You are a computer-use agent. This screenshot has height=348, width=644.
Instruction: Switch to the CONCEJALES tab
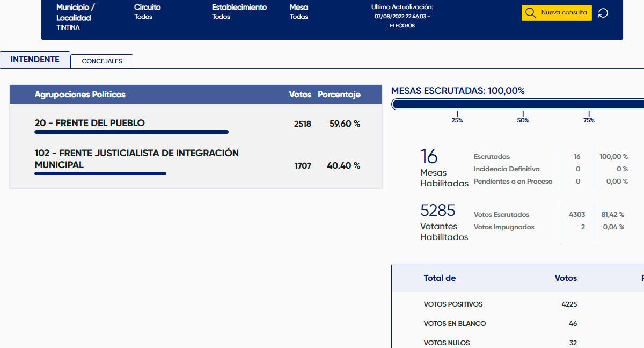tap(101, 61)
